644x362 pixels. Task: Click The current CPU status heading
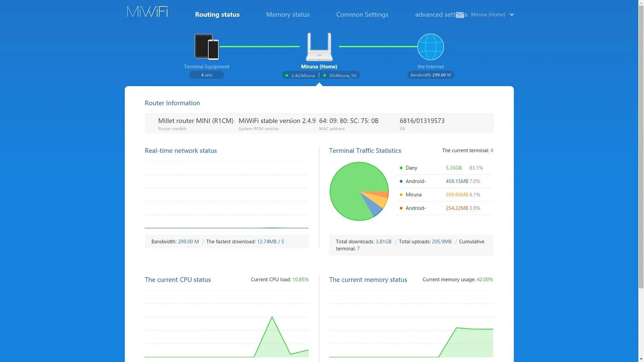[x=178, y=280]
